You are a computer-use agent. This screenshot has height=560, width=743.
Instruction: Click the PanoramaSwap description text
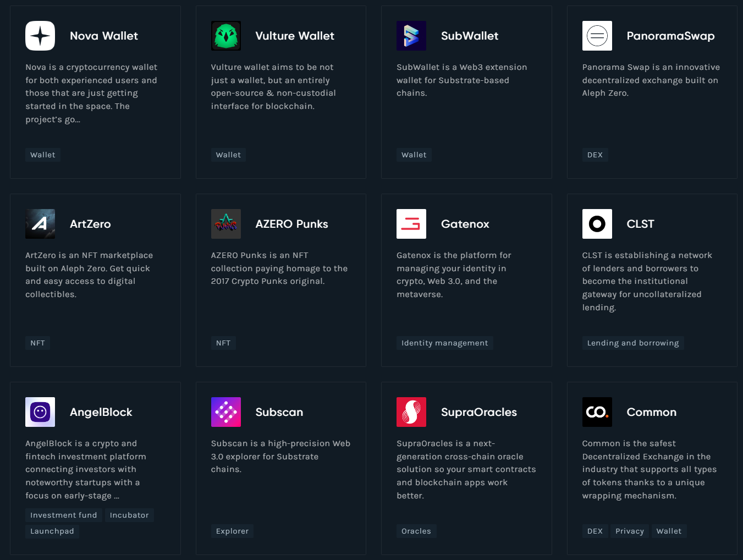651,80
